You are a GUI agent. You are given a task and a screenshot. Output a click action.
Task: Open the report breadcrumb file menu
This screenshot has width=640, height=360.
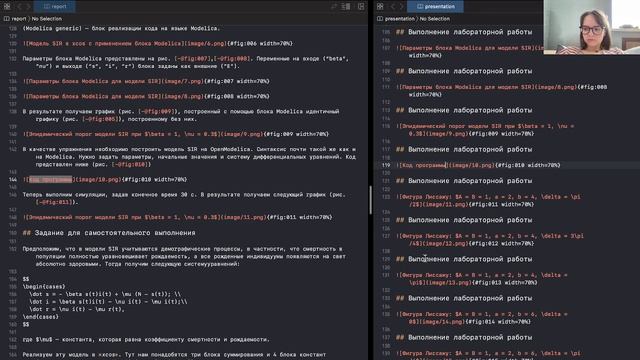pyautogui.click(x=19, y=19)
